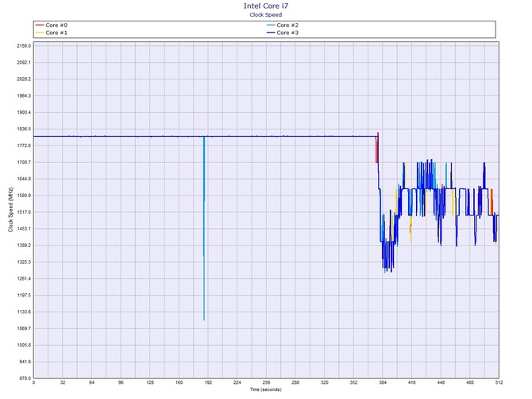Click the 2156.0 y-axis value
The height and width of the screenshot is (399, 532).
(24, 45)
